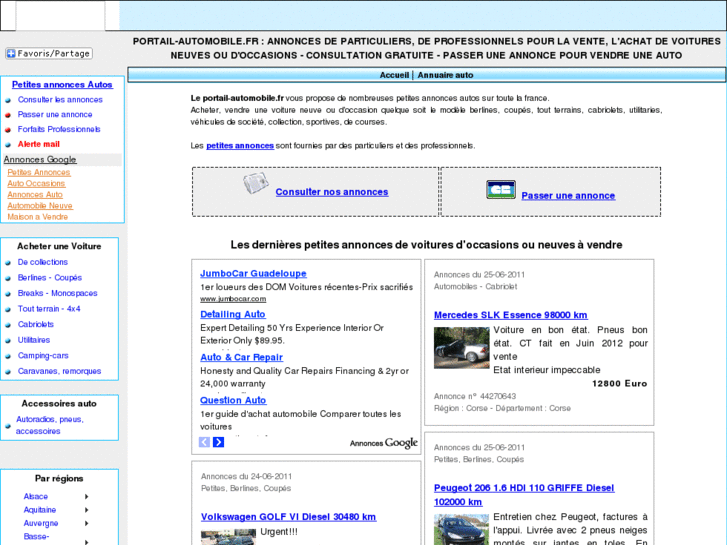Expand the Auvergne region submenu arrow

pos(86,524)
